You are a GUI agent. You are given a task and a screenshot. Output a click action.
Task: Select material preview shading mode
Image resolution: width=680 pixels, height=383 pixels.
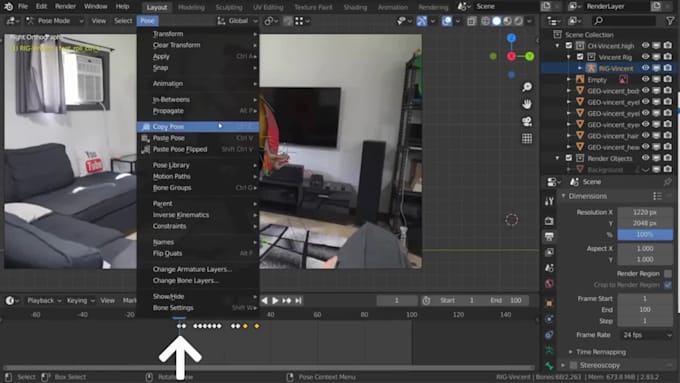point(507,21)
